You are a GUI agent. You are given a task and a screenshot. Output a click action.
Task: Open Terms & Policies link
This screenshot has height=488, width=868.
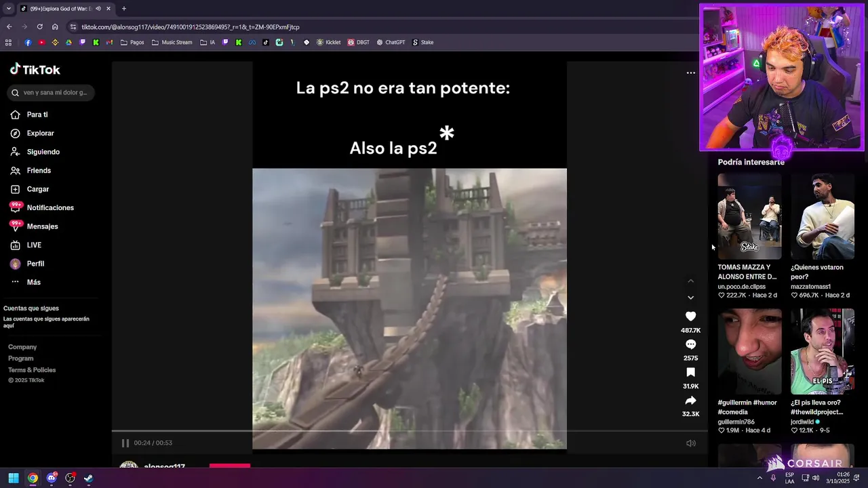tap(32, 370)
